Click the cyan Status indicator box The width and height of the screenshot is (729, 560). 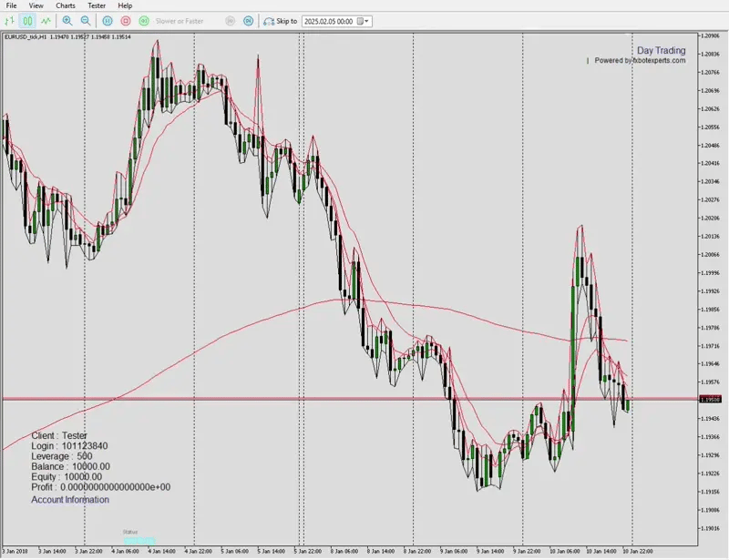coord(139,541)
